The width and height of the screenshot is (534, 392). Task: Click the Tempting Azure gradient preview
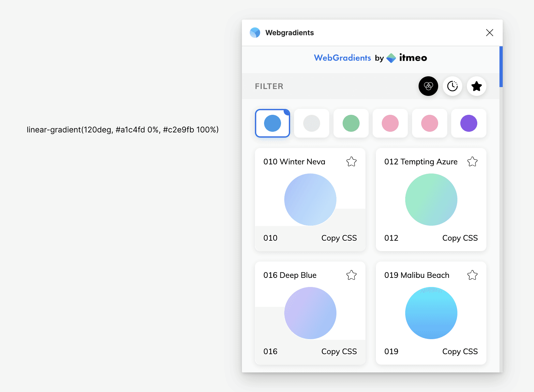pyautogui.click(x=431, y=199)
